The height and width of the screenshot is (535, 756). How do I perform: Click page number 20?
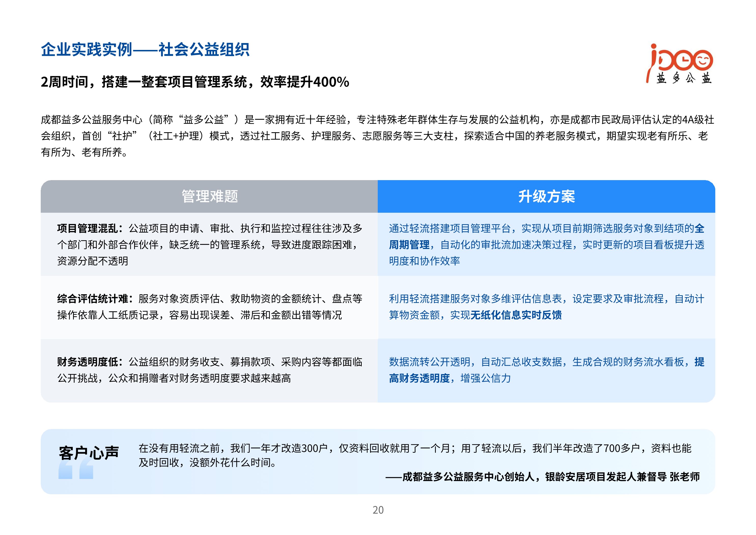378,510
